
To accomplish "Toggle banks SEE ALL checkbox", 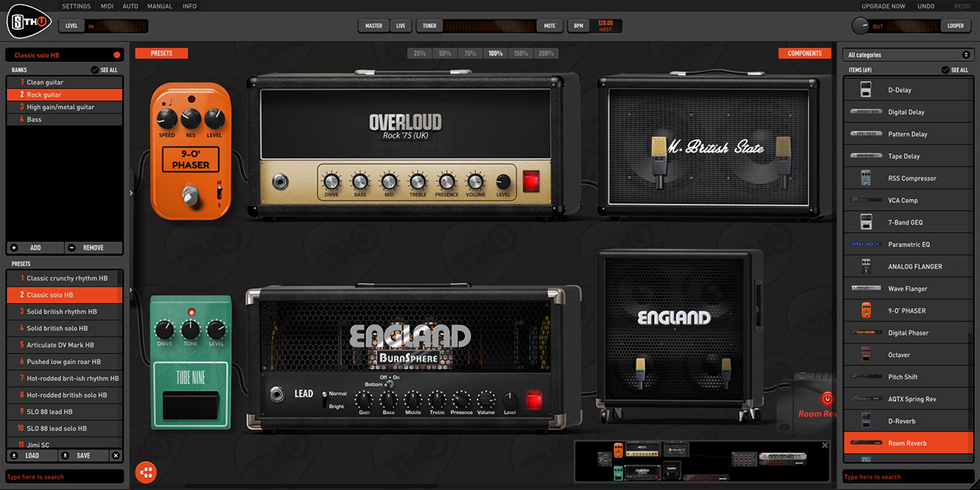I will (94, 70).
